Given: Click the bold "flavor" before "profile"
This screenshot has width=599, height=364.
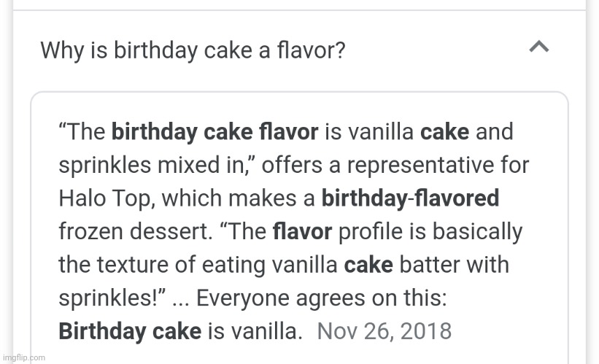Looking at the screenshot, I should tap(302, 231).
